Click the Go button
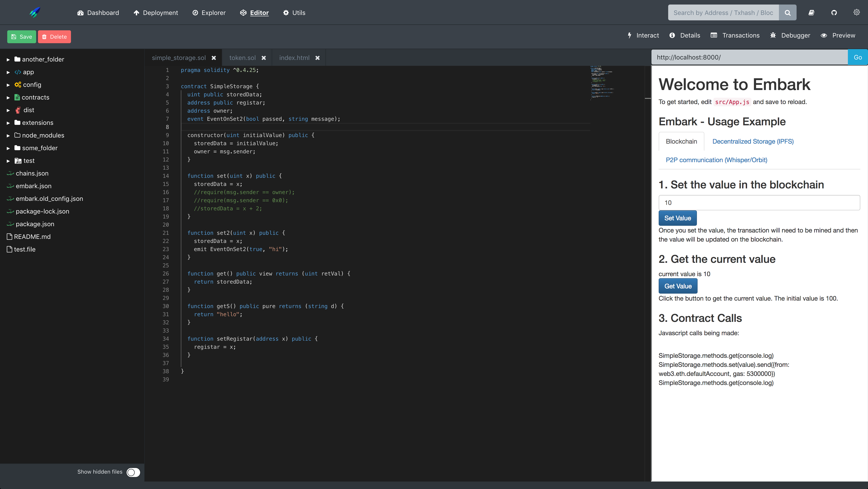Viewport: 868px width, 489px height. (858, 57)
